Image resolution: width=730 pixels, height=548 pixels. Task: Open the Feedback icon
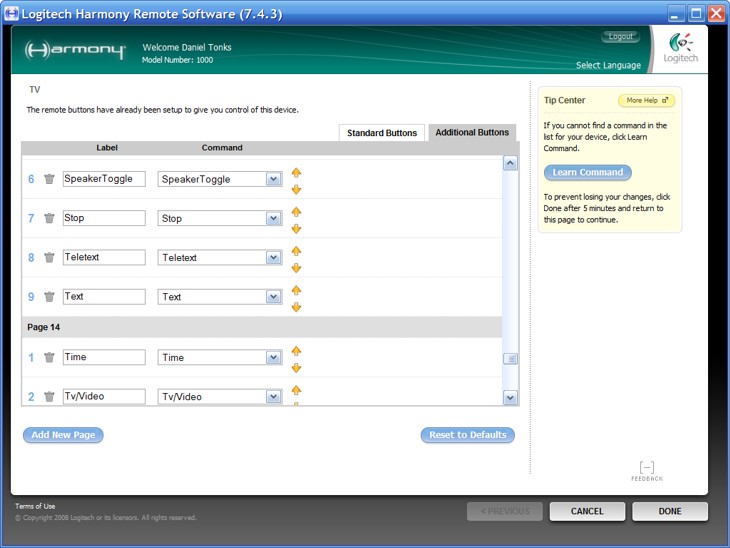(x=647, y=471)
